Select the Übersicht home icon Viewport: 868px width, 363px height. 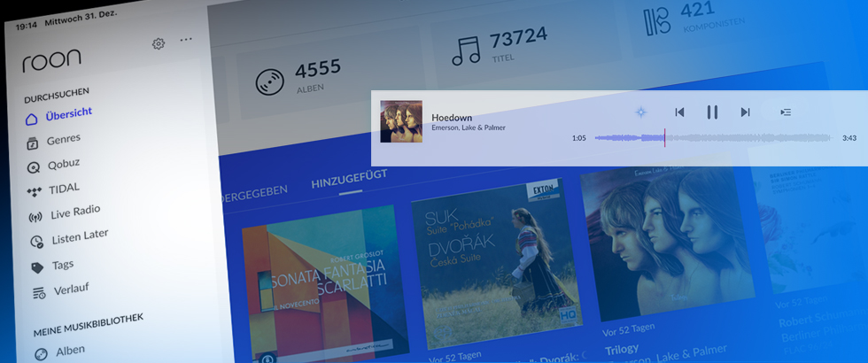coord(32,119)
